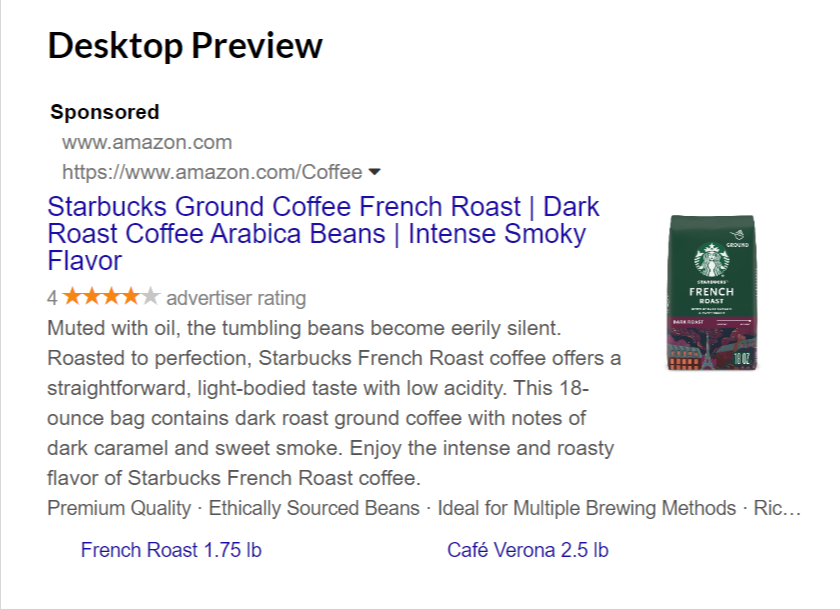
Task: Click the ad description paragraph text
Action: pos(334,403)
